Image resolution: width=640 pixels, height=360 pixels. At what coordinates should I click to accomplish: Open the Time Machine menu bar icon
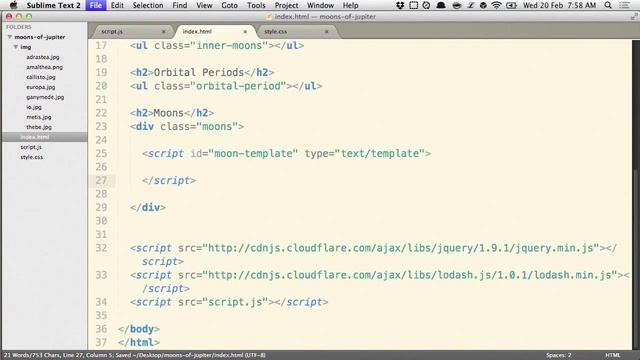pyautogui.click(x=426, y=5)
